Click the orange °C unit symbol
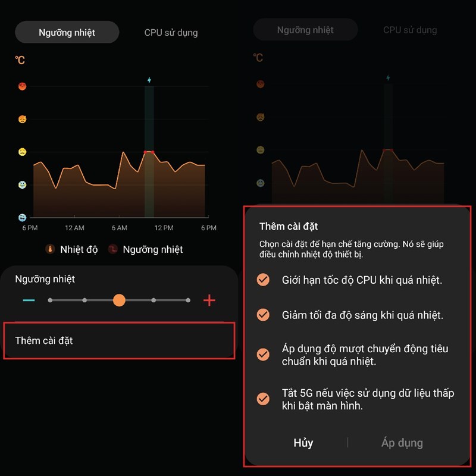This screenshot has height=476, width=476. 20,60
